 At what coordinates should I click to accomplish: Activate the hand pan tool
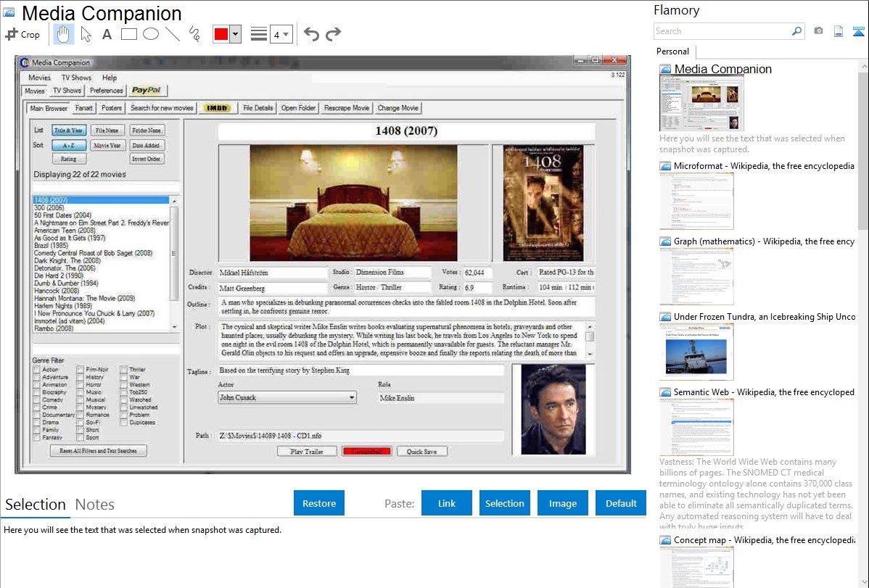[x=63, y=34]
